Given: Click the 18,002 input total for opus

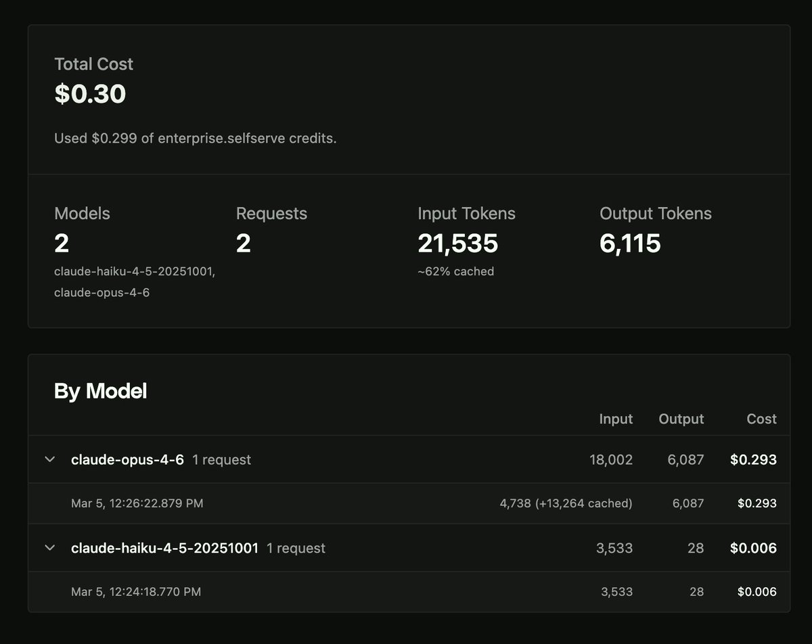Looking at the screenshot, I should click(x=611, y=460).
